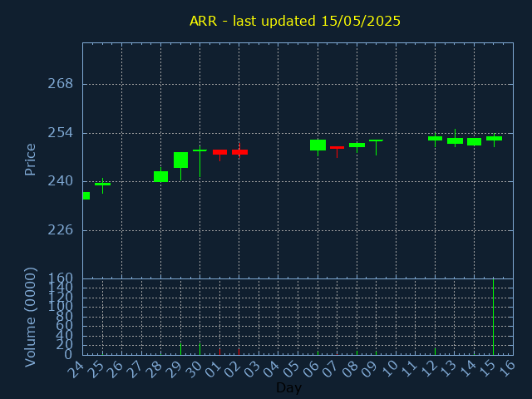Click the x-axis date label 05
The width and height of the screenshot is (532, 399).
[x=292, y=368]
